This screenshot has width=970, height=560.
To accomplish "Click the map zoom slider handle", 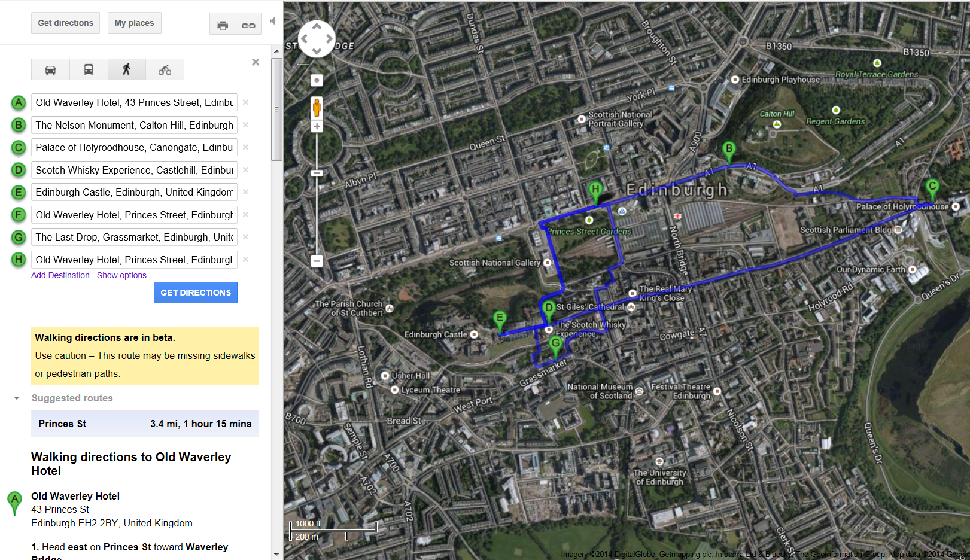I will [317, 173].
